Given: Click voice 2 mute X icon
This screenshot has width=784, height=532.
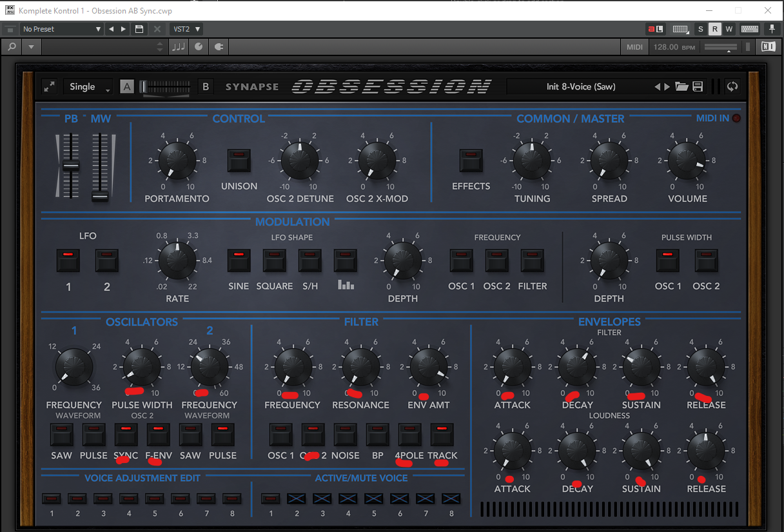Looking at the screenshot, I should (x=297, y=498).
